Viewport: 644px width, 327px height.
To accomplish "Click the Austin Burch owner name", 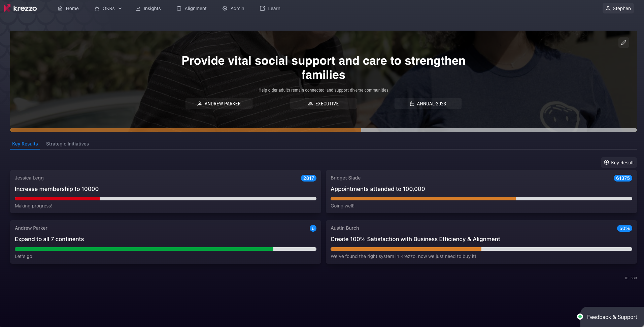I will click(345, 228).
